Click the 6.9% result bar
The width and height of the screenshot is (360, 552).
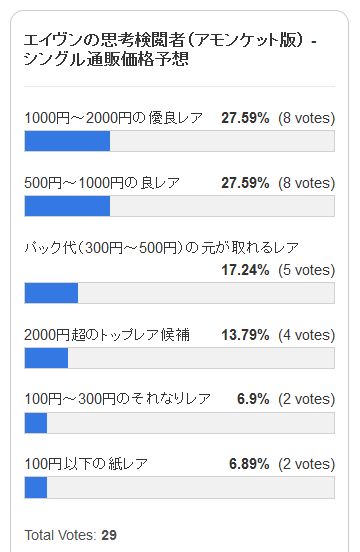pos(179,423)
